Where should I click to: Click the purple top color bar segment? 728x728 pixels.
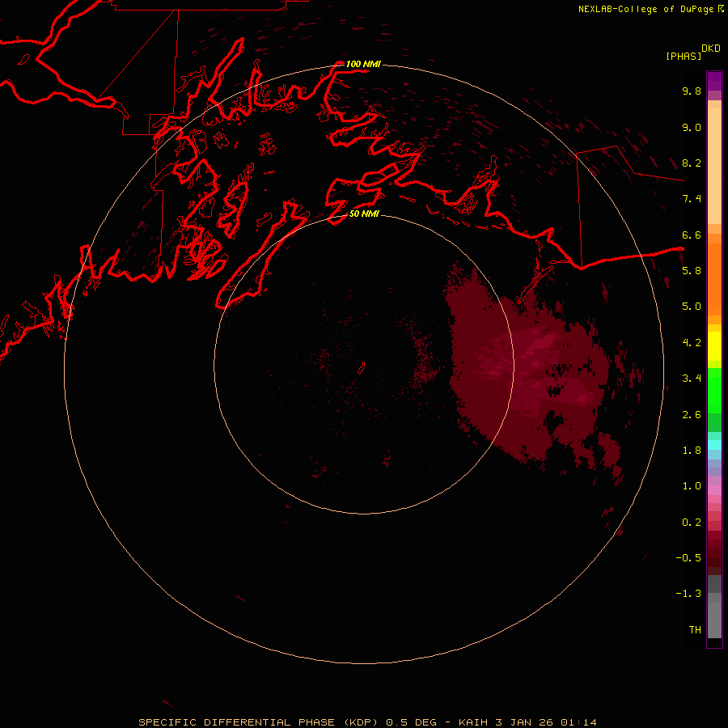pos(714,81)
